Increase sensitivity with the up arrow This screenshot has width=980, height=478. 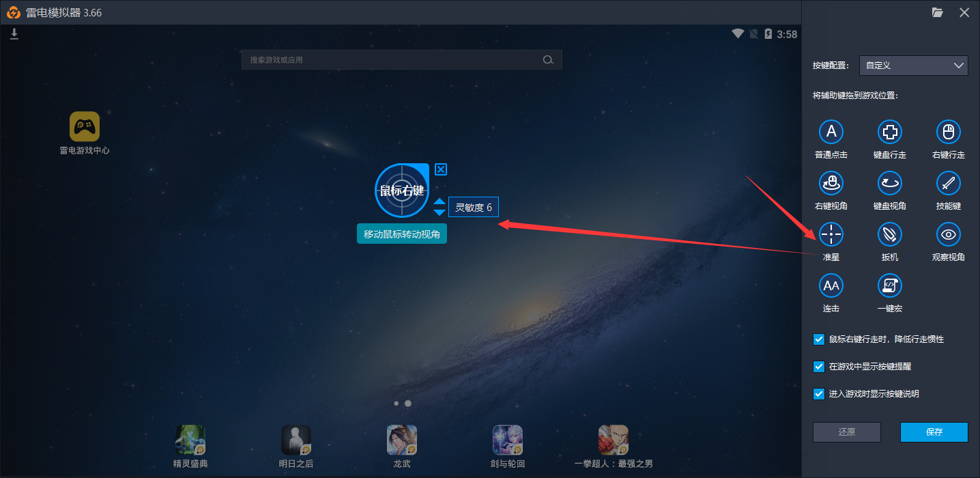tap(439, 202)
